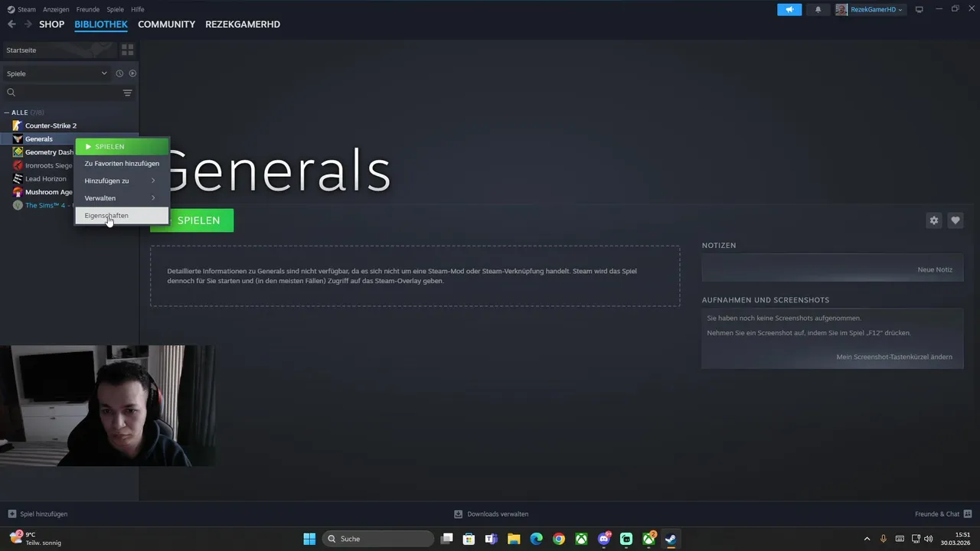Click the Generals game settings gear
Viewport: 980px width, 551px height.
(933, 220)
